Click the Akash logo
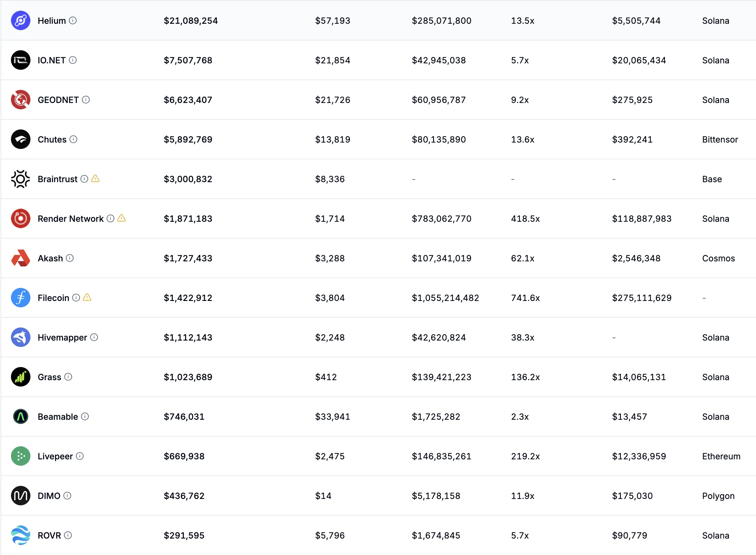The height and width of the screenshot is (555, 756). click(20, 258)
